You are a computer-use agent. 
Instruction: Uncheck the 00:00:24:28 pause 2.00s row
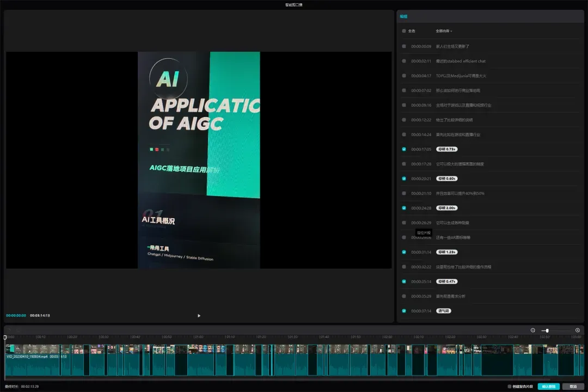(404, 208)
